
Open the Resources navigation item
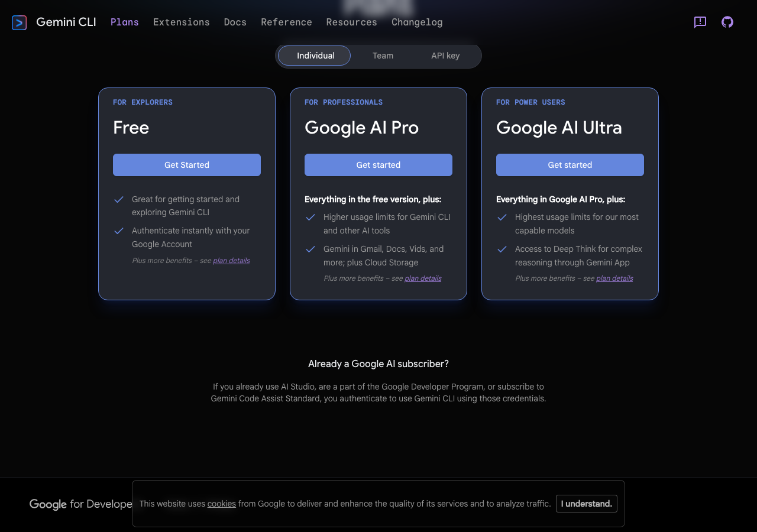(351, 22)
